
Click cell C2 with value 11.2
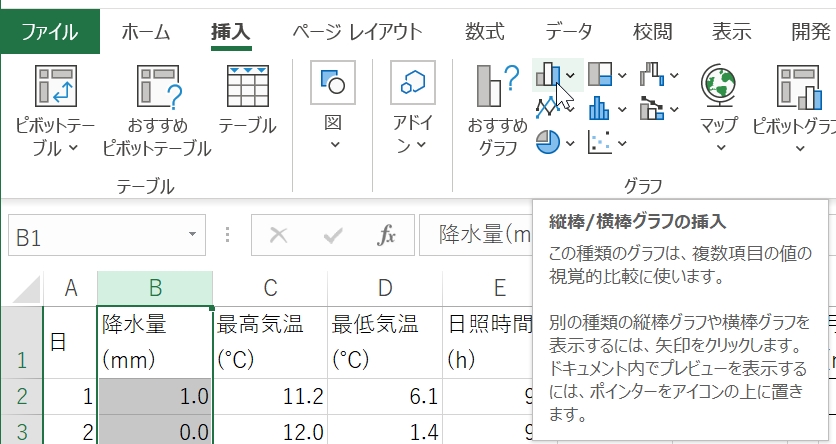click(x=270, y=397)
